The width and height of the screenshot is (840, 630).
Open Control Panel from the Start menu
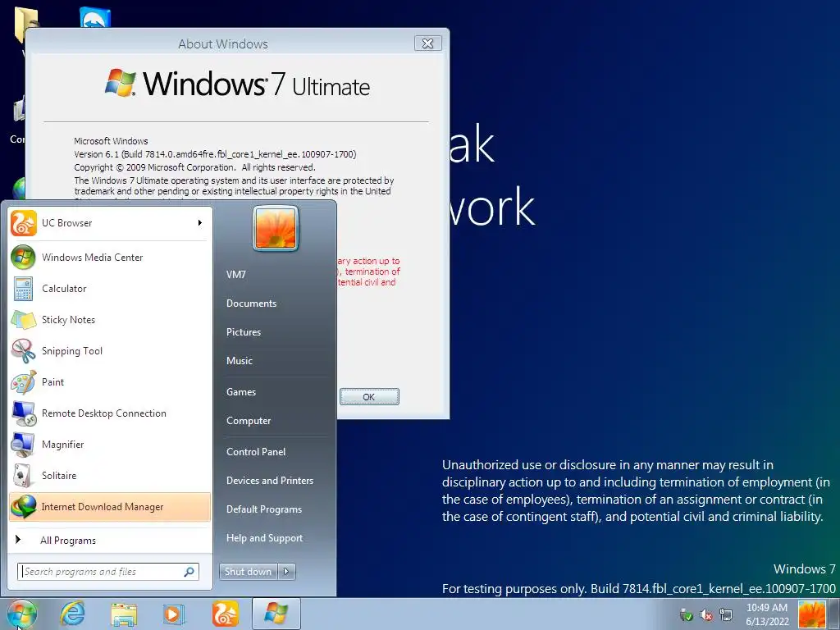click(256, 452)
